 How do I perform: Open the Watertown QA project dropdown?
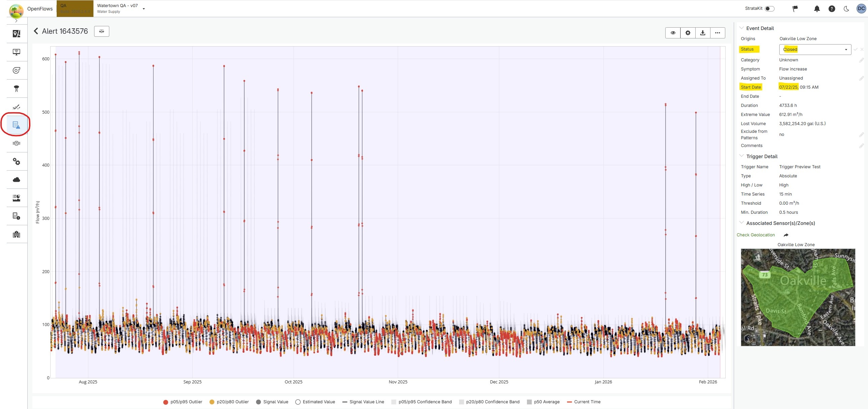click(x=144, y=9)
